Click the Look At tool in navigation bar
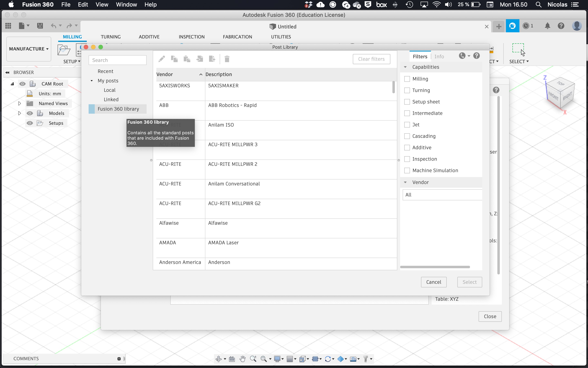Screen dimensions: 588x368 232,359
